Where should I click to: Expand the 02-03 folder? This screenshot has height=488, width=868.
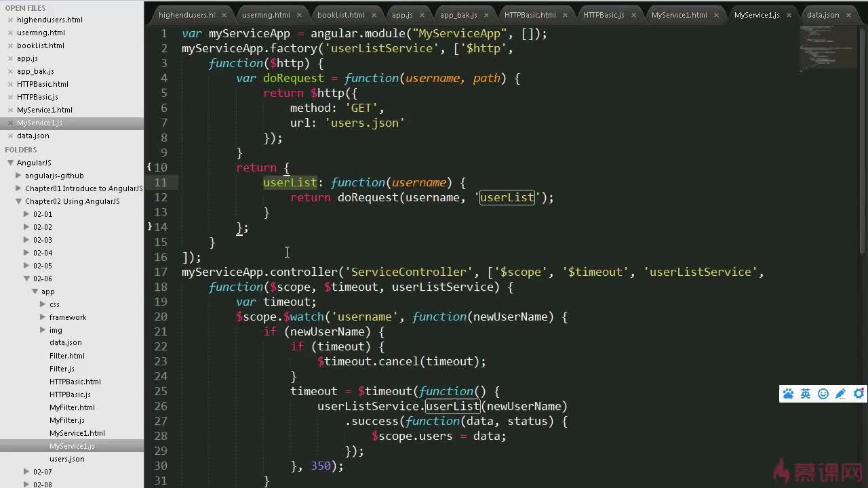coord(27,240)
